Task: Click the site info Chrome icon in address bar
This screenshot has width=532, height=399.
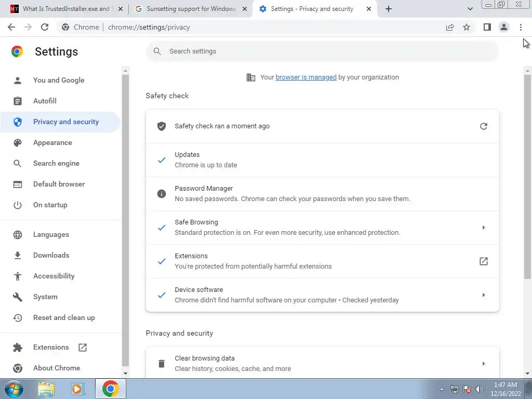Action: (x=65, y=27)
